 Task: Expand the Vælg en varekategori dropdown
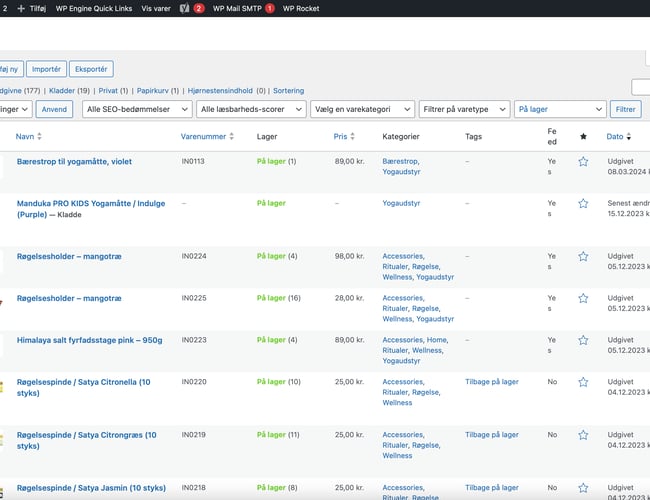[362, 109]
